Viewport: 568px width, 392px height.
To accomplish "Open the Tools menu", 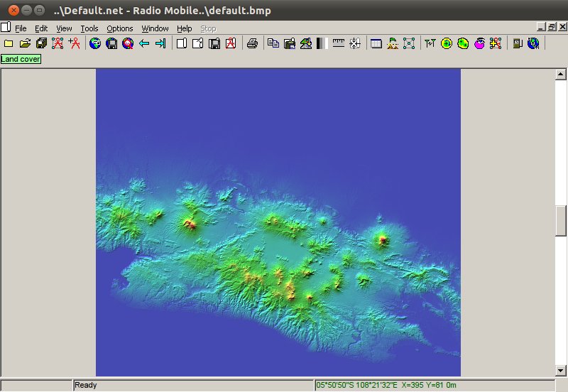I will (x=89, y=28).
